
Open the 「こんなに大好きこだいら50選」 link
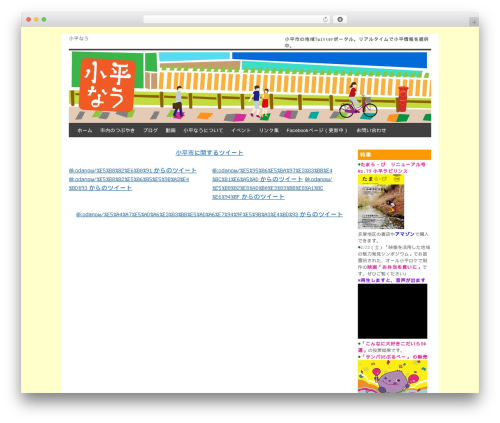point(392,347)
